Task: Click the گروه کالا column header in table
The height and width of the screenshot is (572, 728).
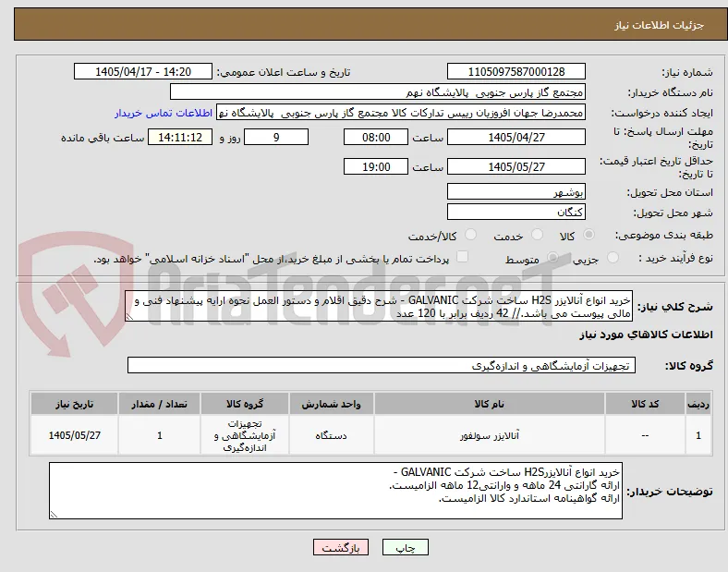Action: [245, 404]
